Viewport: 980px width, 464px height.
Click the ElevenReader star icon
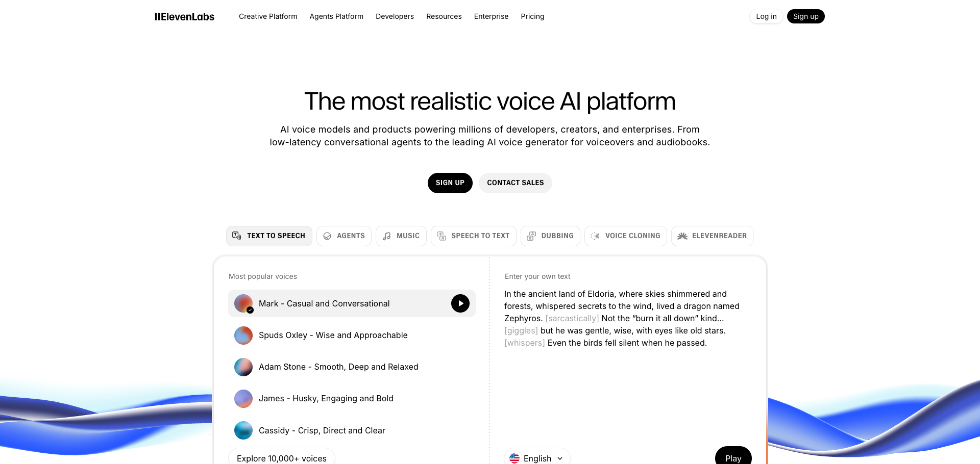[x=681, y=236]
